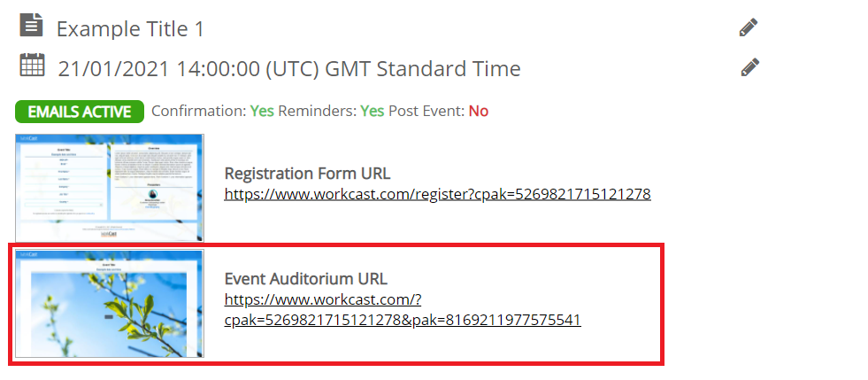The width and height of the screenshot is (868, 380).
Task: Click the green EMAILS ACTIVE badge
Action: pyautogui.click(x=80, y=112)
